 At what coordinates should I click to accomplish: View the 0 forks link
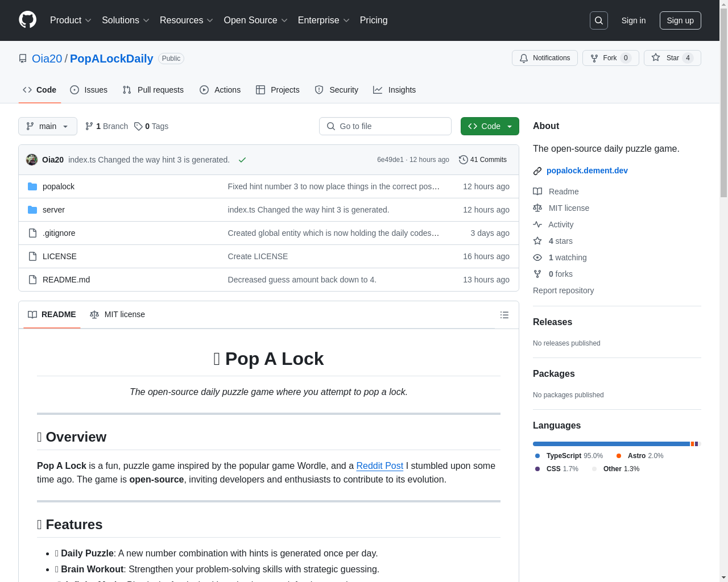click(x=553, y=274)
